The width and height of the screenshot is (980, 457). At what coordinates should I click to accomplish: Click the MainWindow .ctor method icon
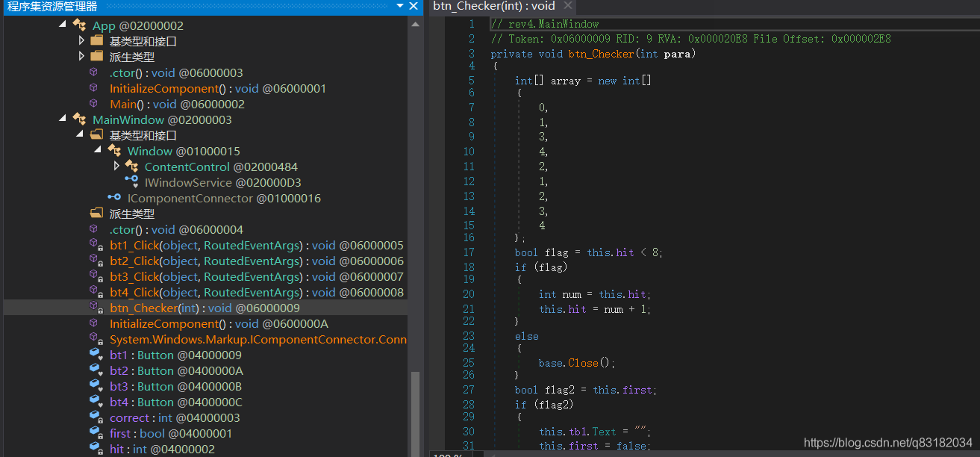[x=94, y=229]
